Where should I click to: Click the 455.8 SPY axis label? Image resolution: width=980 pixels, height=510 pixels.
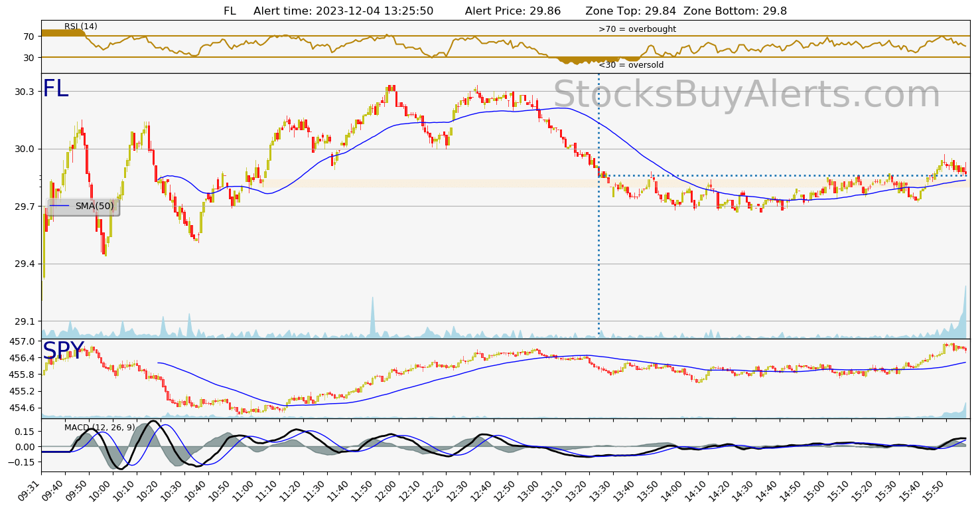pos(23,375)
